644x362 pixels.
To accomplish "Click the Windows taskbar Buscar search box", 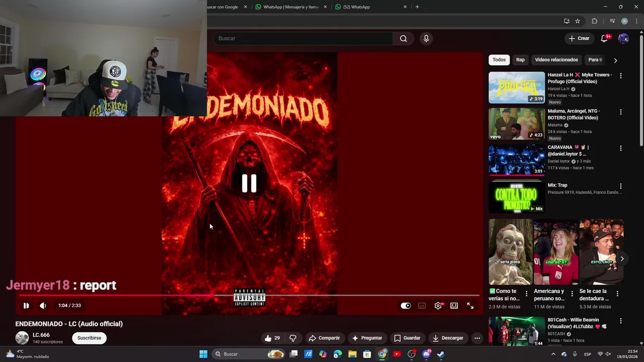I will click(249, 354).
